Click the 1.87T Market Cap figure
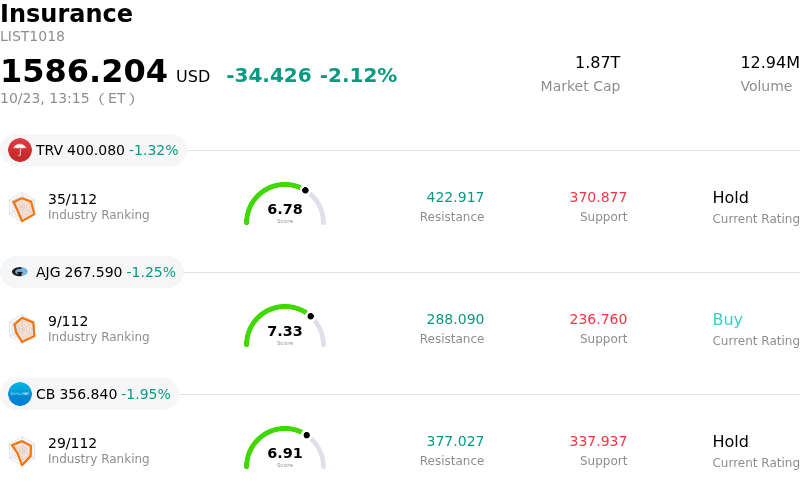The height and width of the screenshot is (488, 800). click(597, 62)
